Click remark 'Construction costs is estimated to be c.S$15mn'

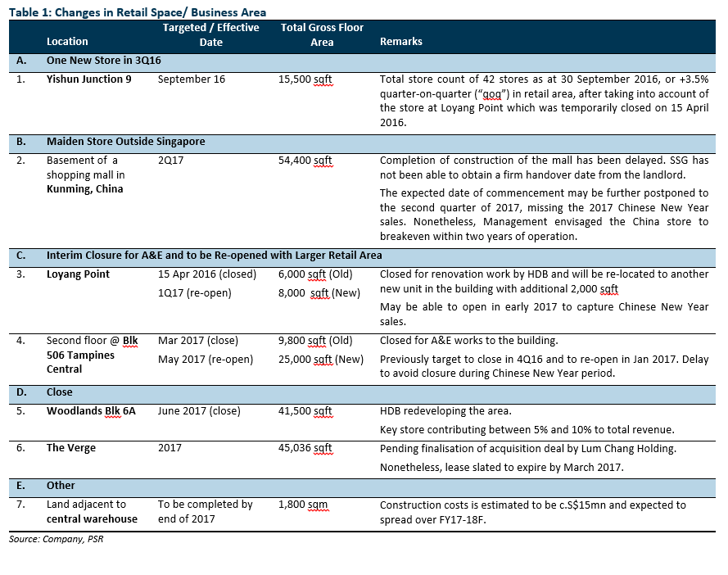tap(532, 512)
